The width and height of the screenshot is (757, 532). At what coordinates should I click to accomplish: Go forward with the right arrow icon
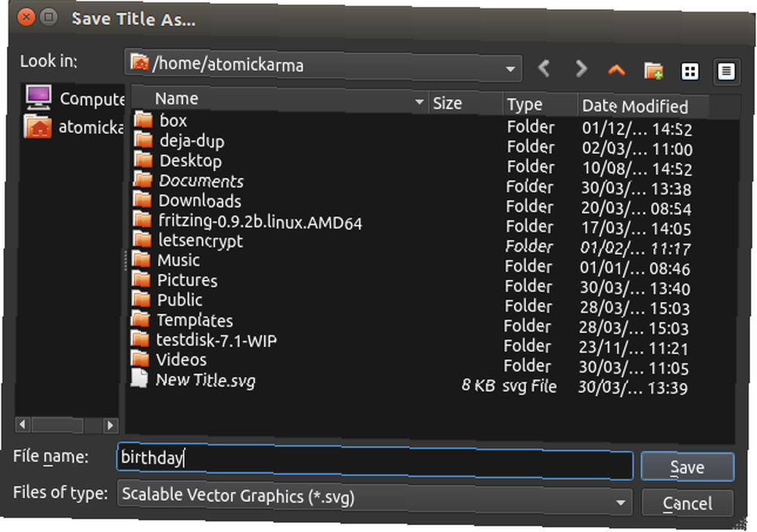[581, 69]
